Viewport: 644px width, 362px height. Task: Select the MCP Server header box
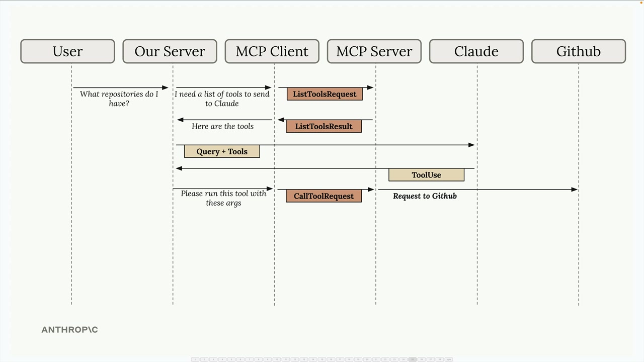tap(374, 51)
